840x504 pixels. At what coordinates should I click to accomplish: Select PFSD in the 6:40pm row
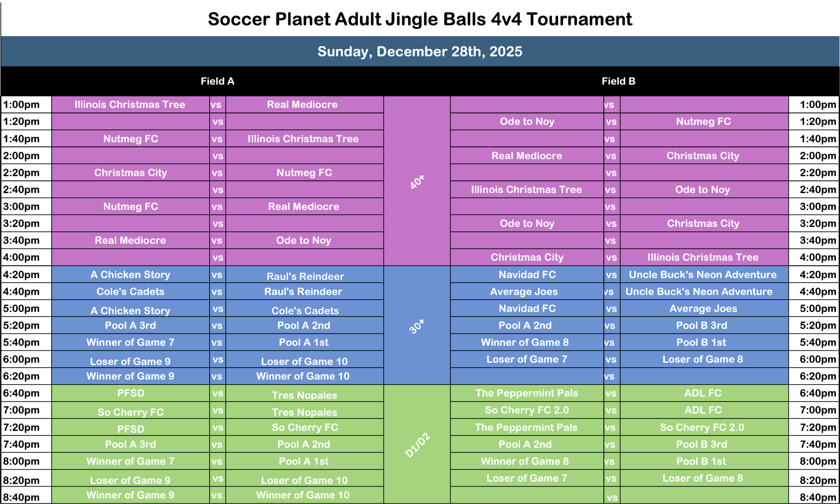click(130, 393)
